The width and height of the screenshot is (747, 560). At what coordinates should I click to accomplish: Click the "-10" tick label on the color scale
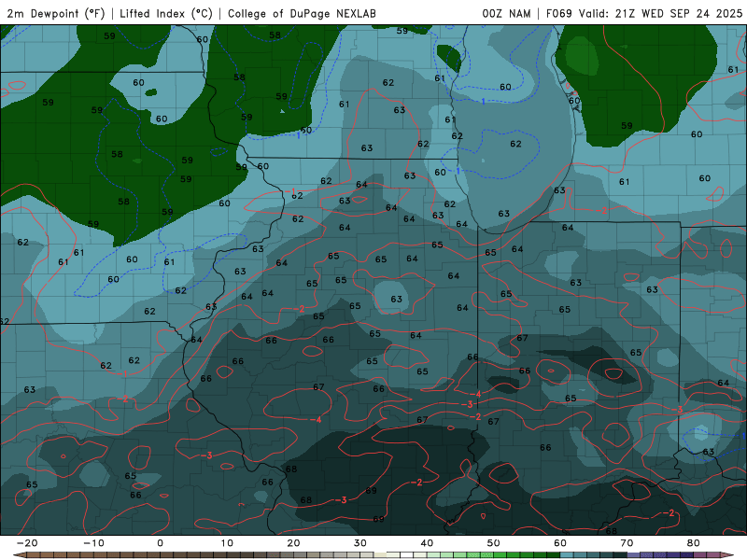click(93, 543)
